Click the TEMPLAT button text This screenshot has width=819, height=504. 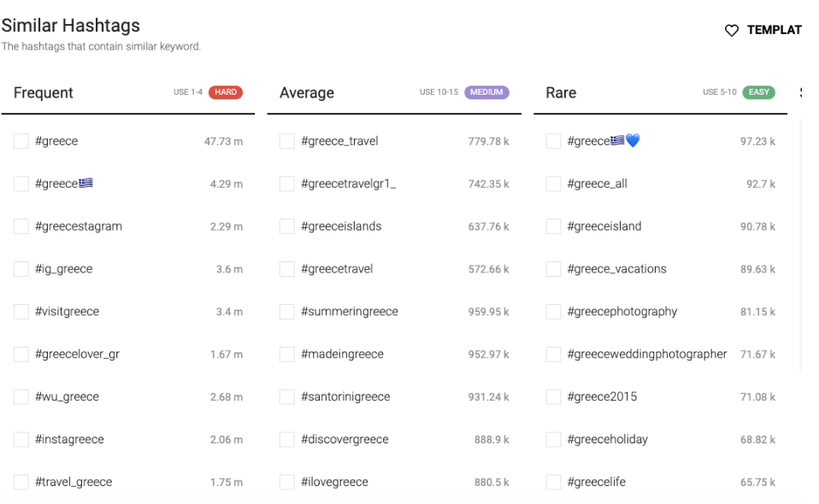tap(774, 30)
